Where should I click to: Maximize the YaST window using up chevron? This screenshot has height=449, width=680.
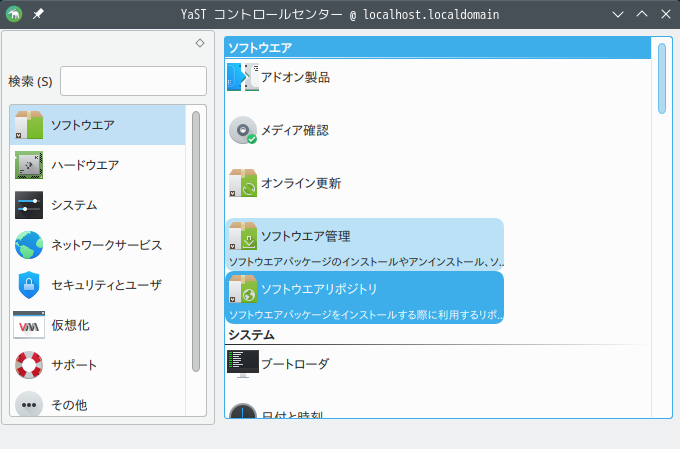642,14
